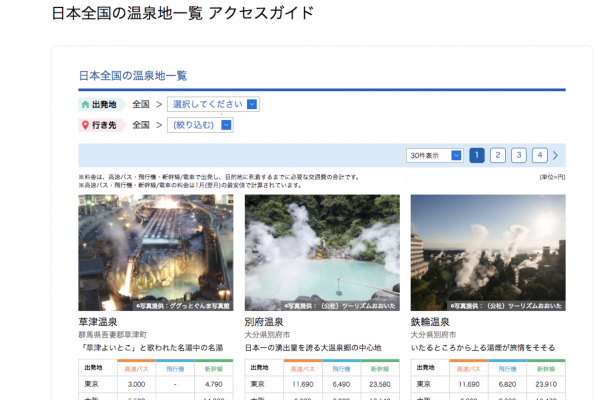The height and width of the screenshot is (400, 600).
Task: Select the 新幹線 column header in 鉄輪温泉 table
Action: [x=546, y=369]
